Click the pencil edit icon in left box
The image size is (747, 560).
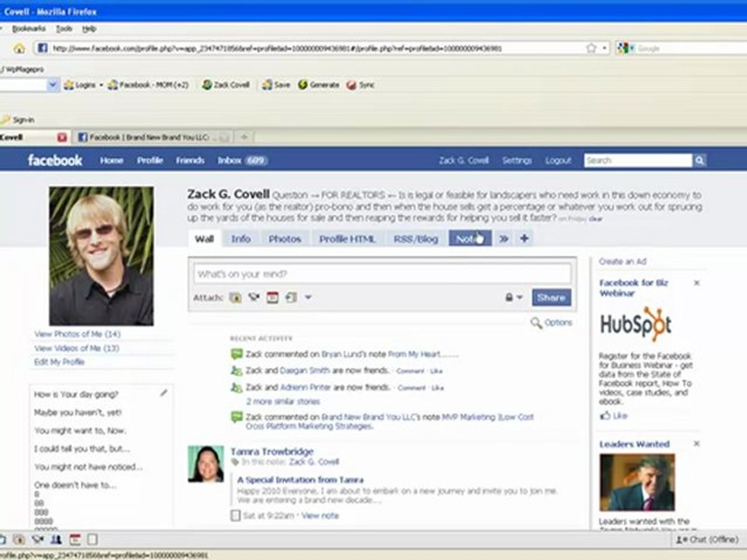click(163, 393)
